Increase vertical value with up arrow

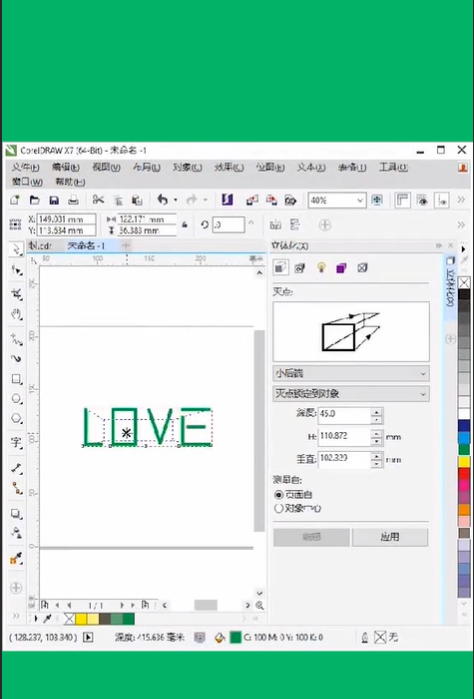pyautogui.click(x=377, y=456)
